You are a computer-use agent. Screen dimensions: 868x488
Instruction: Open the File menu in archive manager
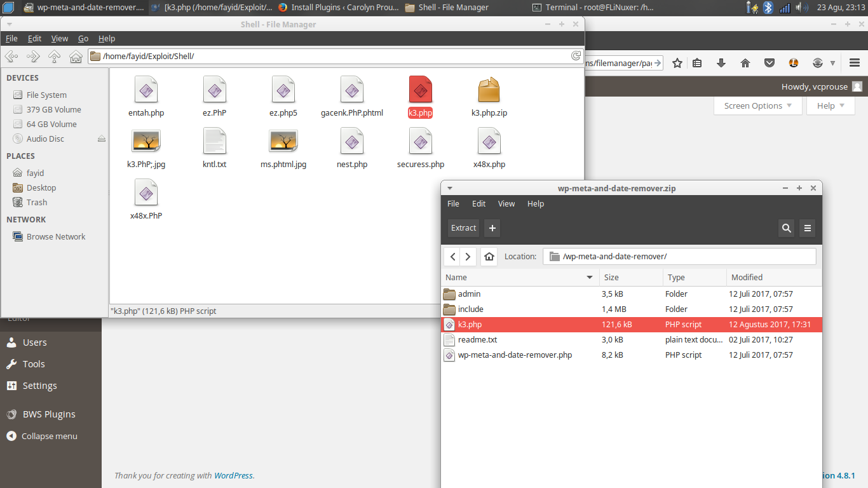453,204
